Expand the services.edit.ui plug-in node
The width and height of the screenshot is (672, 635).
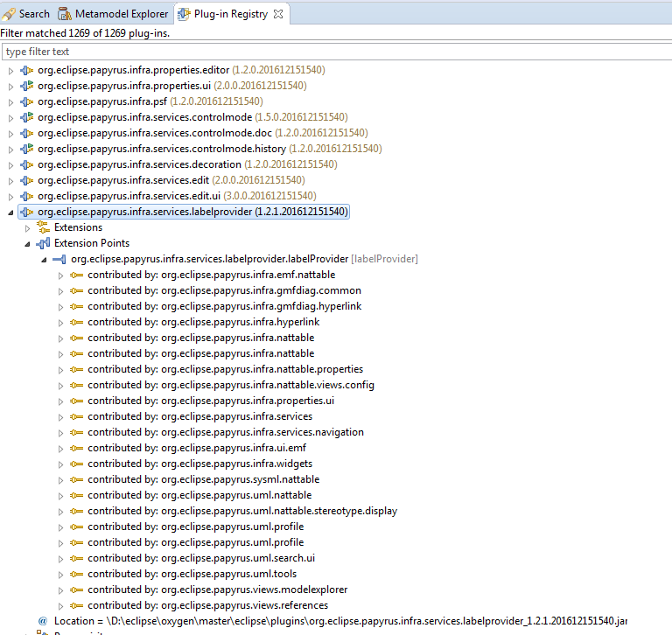(11, 197)
